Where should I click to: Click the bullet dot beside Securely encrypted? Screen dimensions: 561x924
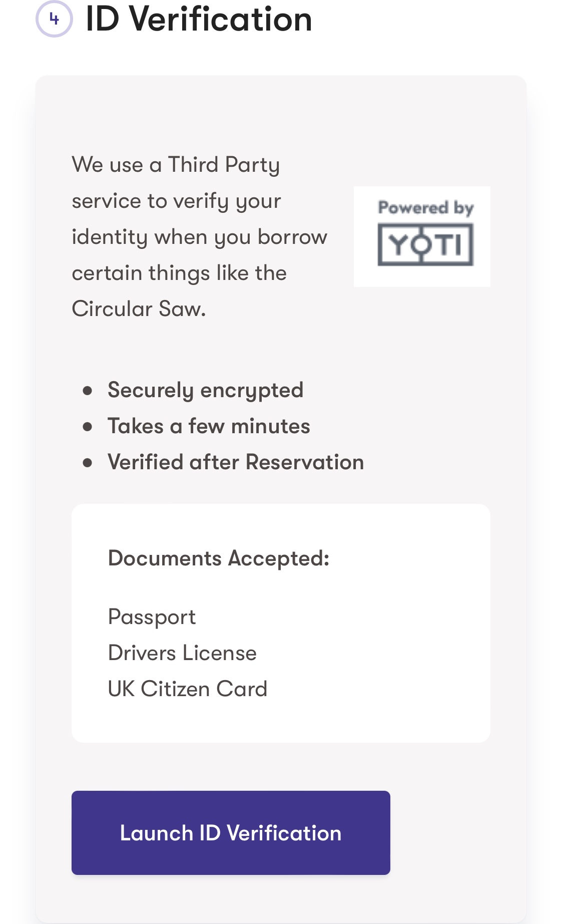pyautogui.click(x=88, y=391)
